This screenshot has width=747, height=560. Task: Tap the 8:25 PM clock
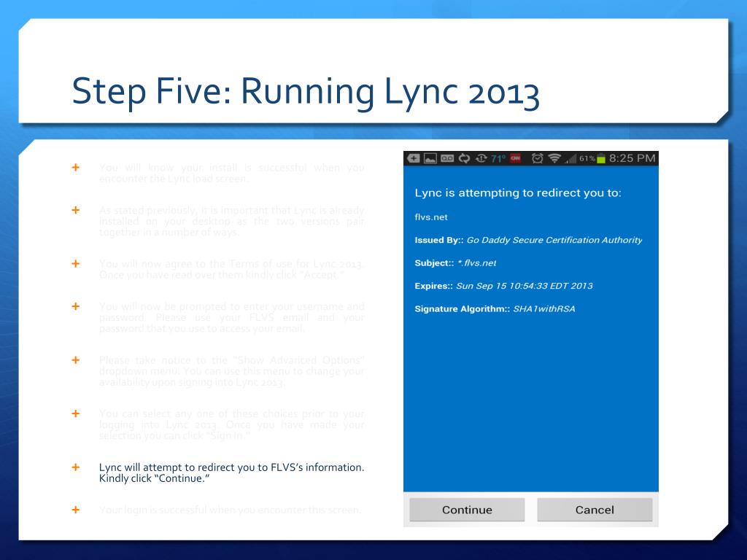click(632, 158)
